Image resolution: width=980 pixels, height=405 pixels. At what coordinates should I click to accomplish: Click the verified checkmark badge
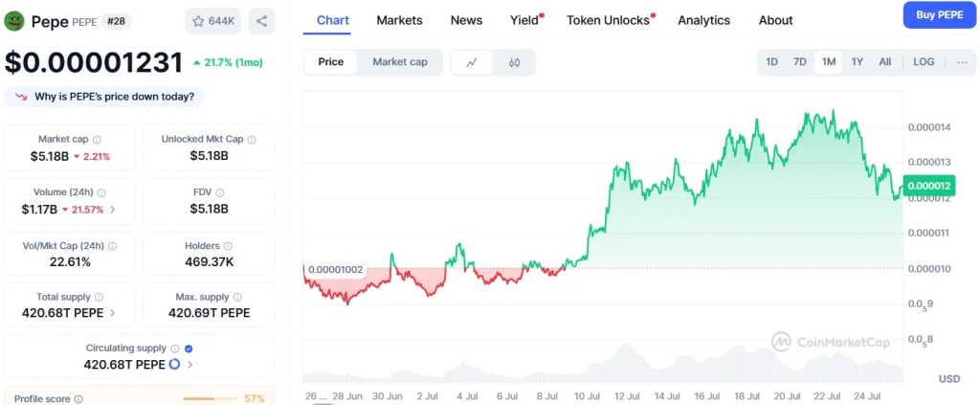[189, 349]
